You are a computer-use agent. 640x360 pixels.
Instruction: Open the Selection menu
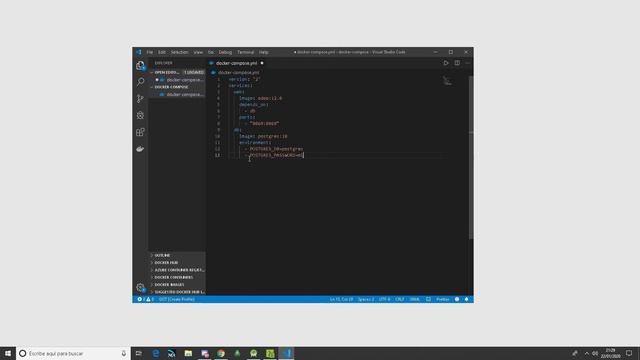click(x=180, y=52)
